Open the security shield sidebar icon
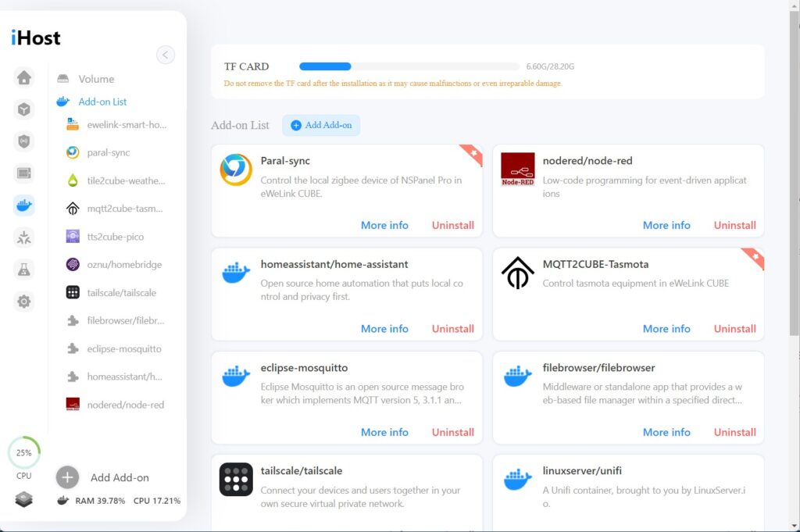 point(24,141)
